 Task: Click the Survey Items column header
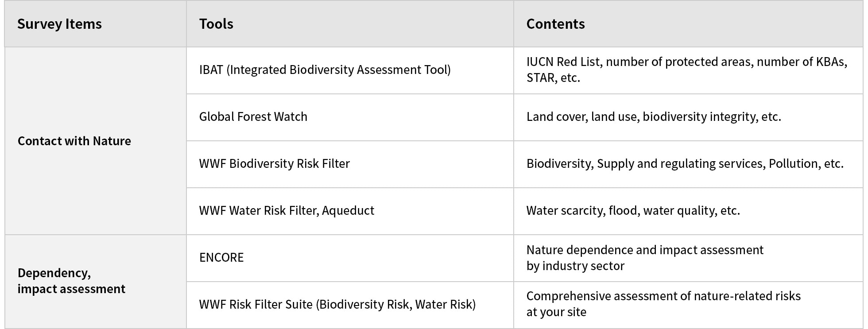click(x=59, y=24)
